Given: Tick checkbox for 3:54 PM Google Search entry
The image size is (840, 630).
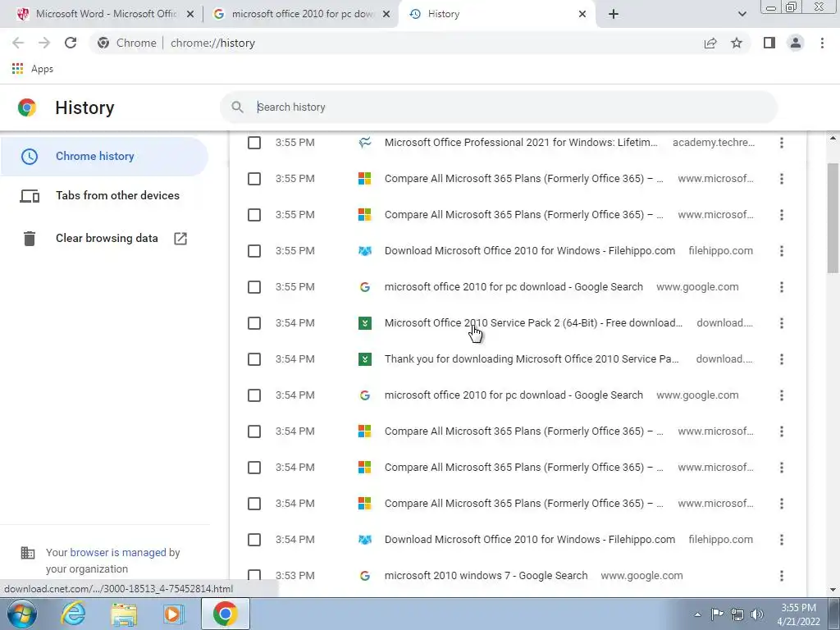Looking at the screenshot, I should point(254,395).
